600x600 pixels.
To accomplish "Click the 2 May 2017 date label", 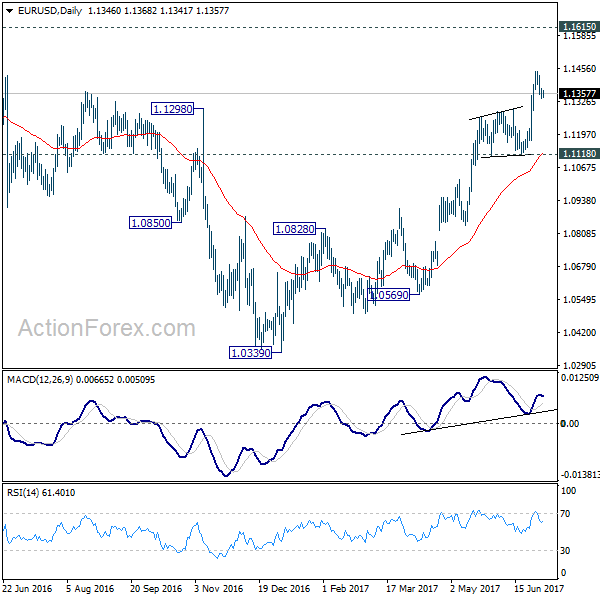I will click(x=475, y=588).
